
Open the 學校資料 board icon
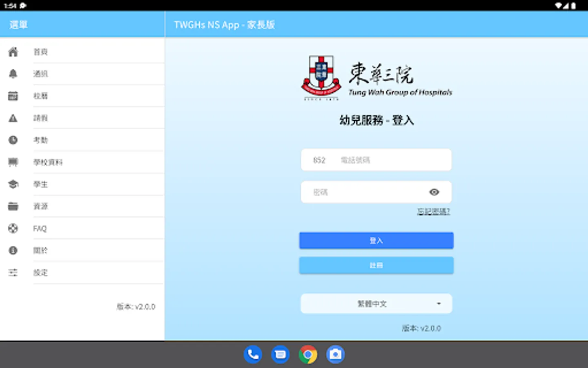point(13,162)
